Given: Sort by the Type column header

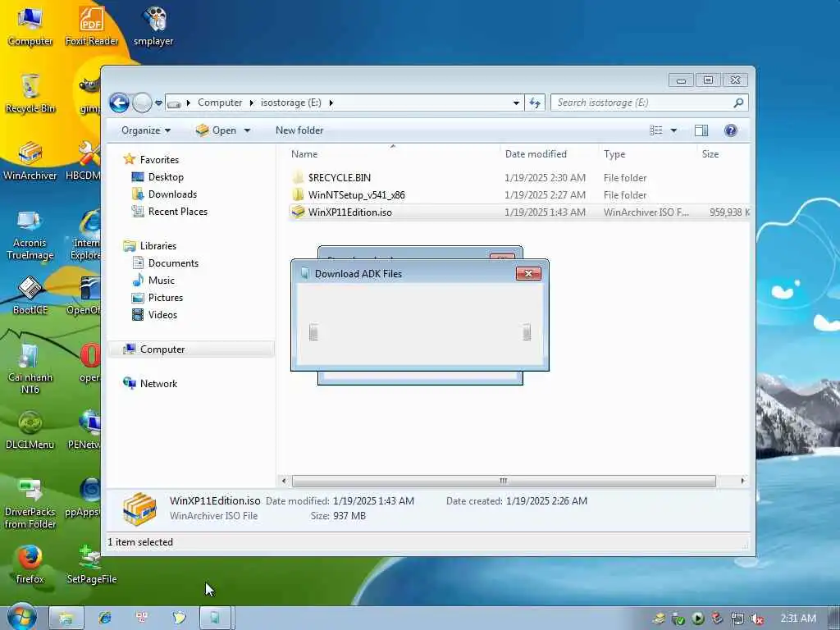Looking at the screenshot, I should tap(647, 153).
